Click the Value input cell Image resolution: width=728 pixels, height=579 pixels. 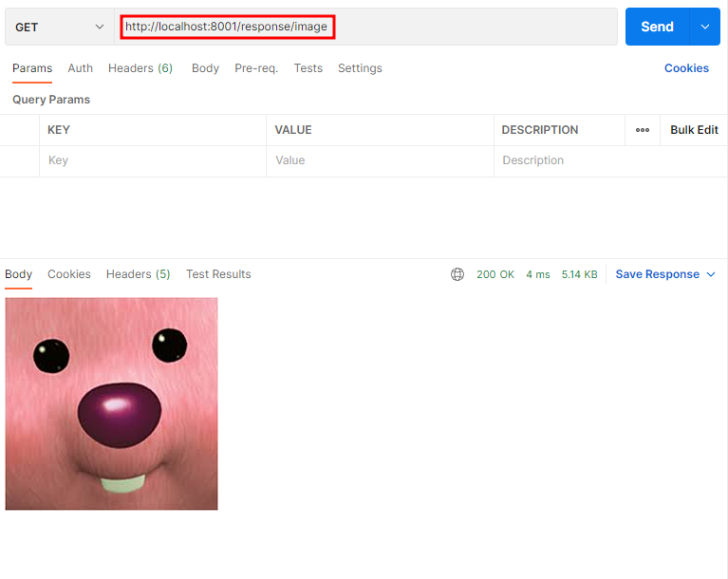pos(380,160)
